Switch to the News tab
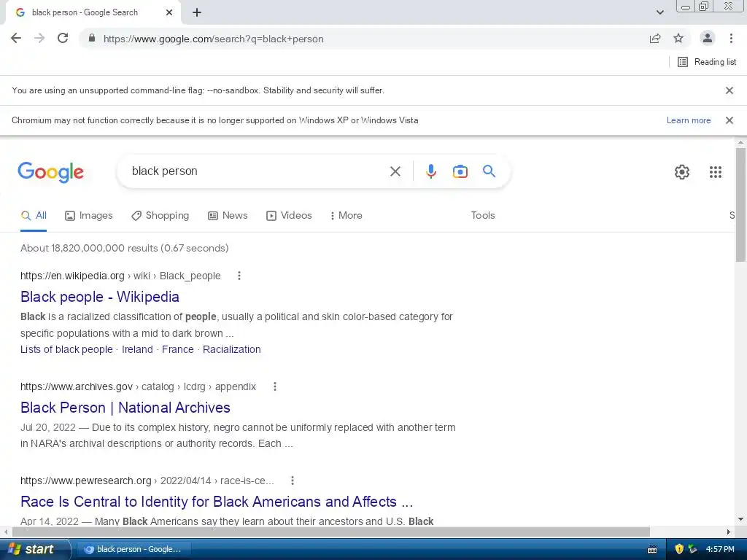 228,216
